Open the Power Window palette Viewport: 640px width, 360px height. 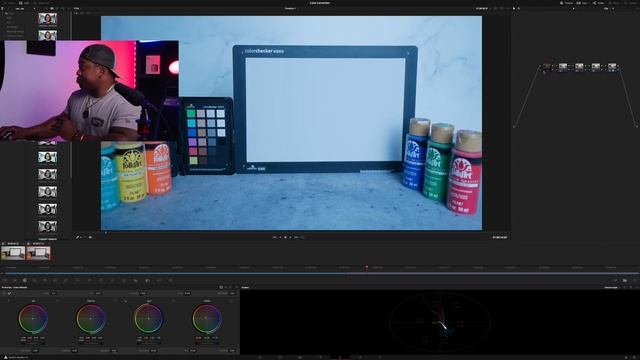pos(100,280)
